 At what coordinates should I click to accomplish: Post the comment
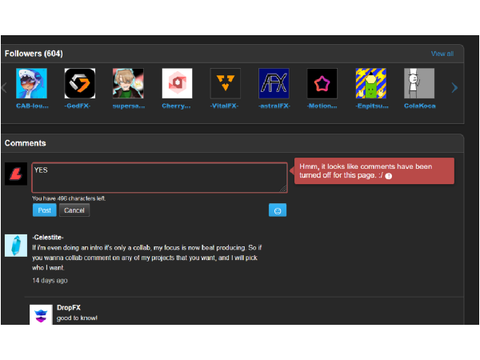point(44,210)
